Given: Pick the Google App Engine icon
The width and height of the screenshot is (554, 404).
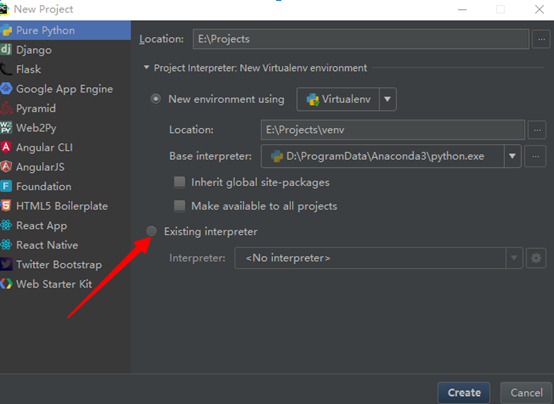Looking at the screenshot, I should pyautogui.click(x=6, y=88).
